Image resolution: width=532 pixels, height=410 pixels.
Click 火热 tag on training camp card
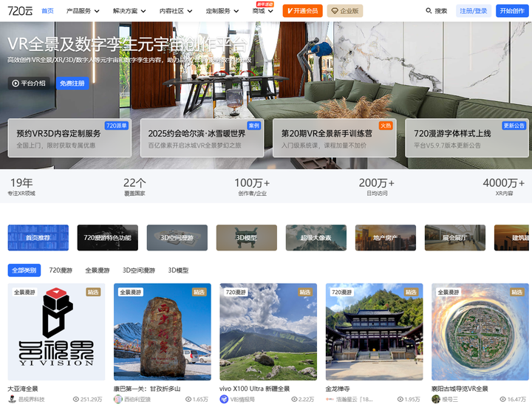click(x=386, y=126)
